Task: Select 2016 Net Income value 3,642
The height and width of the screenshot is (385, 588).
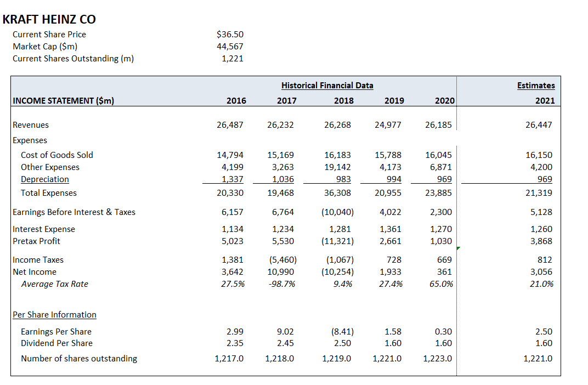Action: pyautogui.click(x=232, y=272)
